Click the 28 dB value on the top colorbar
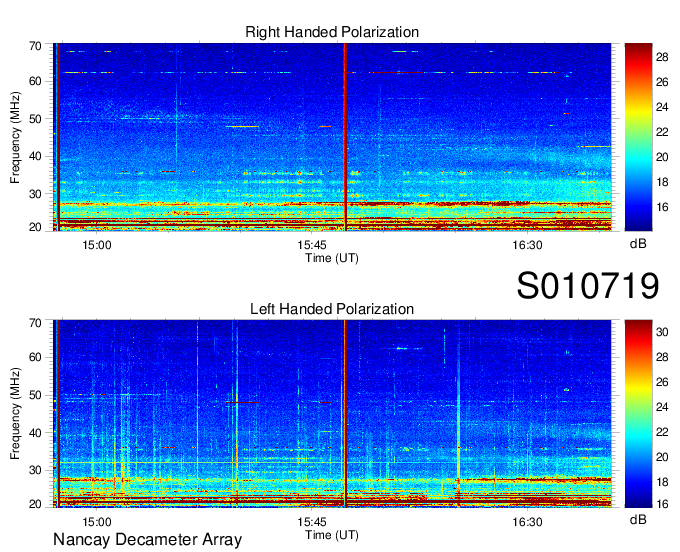The height and width of the screenshot is (552, 680). coord(662,57)
